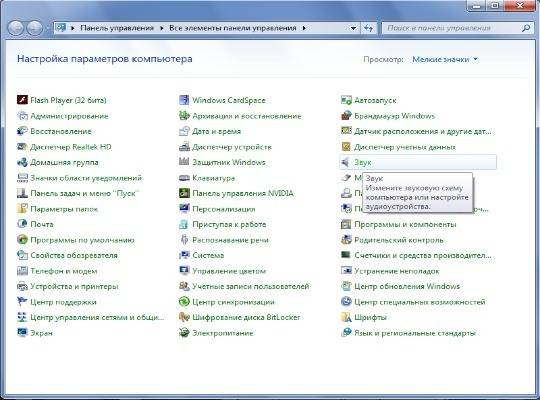
Task: Click the Клавиатура icon
Action: pyautogui.click(x=184, y=178)
